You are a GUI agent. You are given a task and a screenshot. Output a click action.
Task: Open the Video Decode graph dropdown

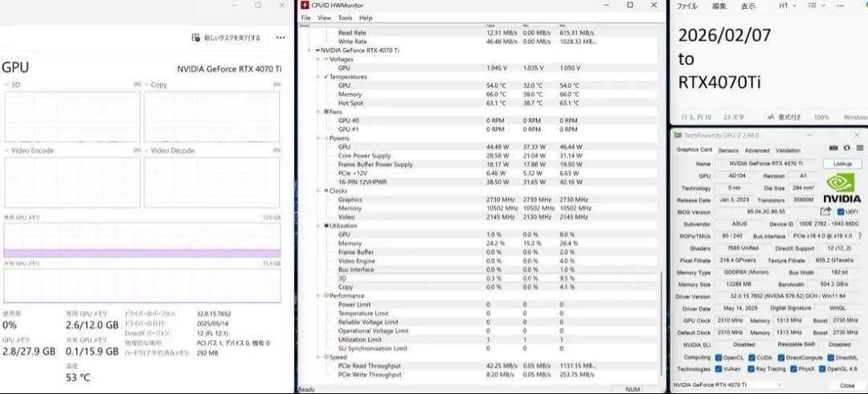point(147,150)
